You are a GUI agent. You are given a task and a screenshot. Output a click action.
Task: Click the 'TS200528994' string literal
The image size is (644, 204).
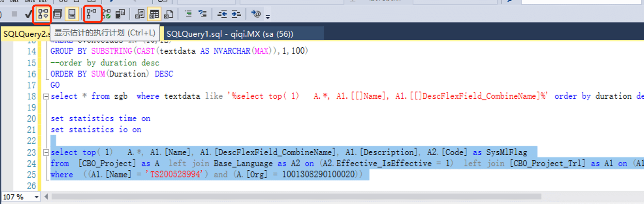pos(174,174)
